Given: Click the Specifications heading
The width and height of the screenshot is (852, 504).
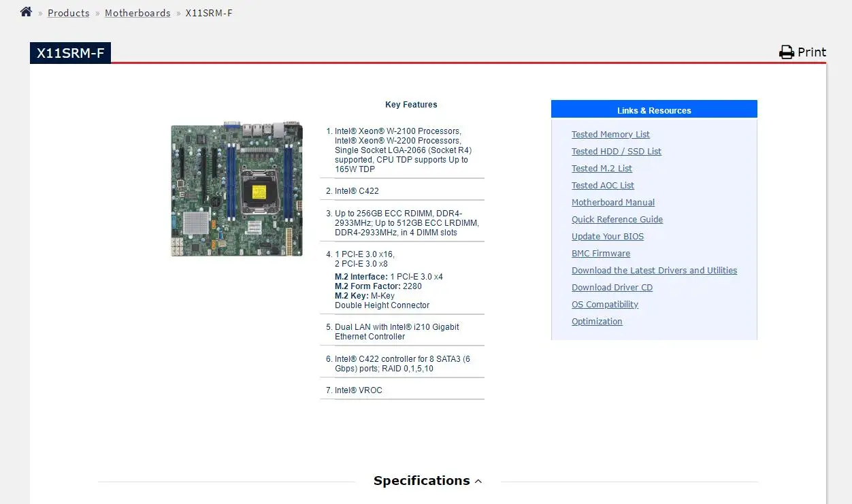Looking at the screenshot, I should point(421,481).
